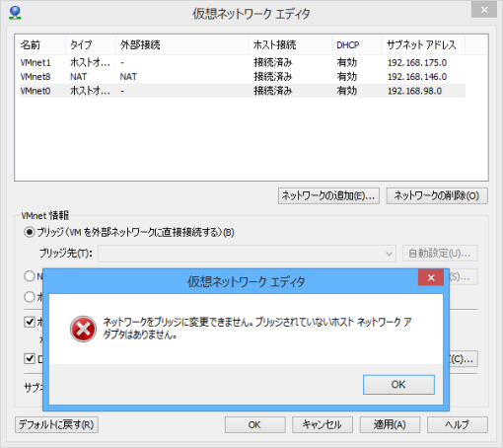Click the DHCP column header

point(357,44)
